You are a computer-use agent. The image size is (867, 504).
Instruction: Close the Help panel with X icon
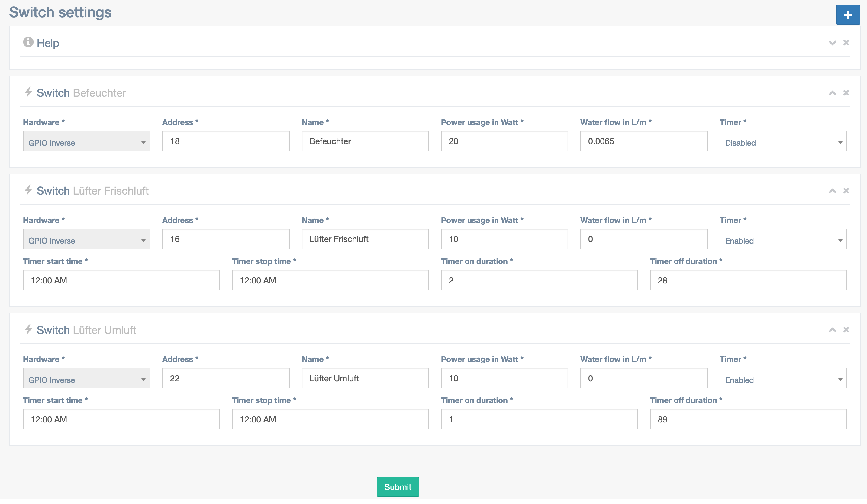coord(846,43)
